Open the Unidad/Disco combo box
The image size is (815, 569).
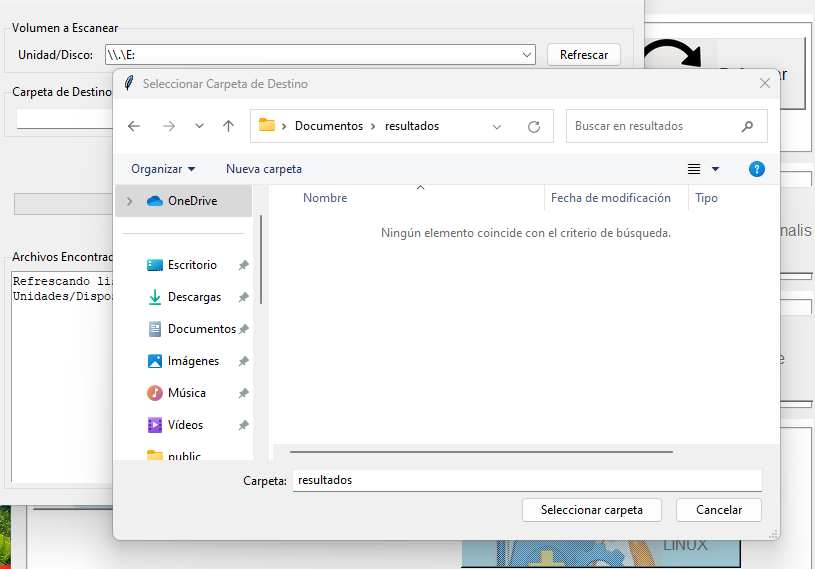(x=320, y=55)
